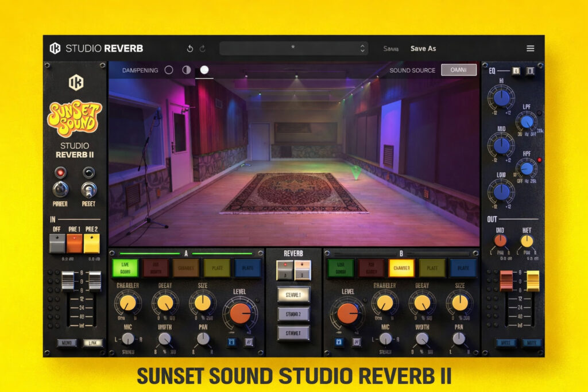Open the hamburger menu
Viewport: 588px width, 392px height.
[531, 48]
